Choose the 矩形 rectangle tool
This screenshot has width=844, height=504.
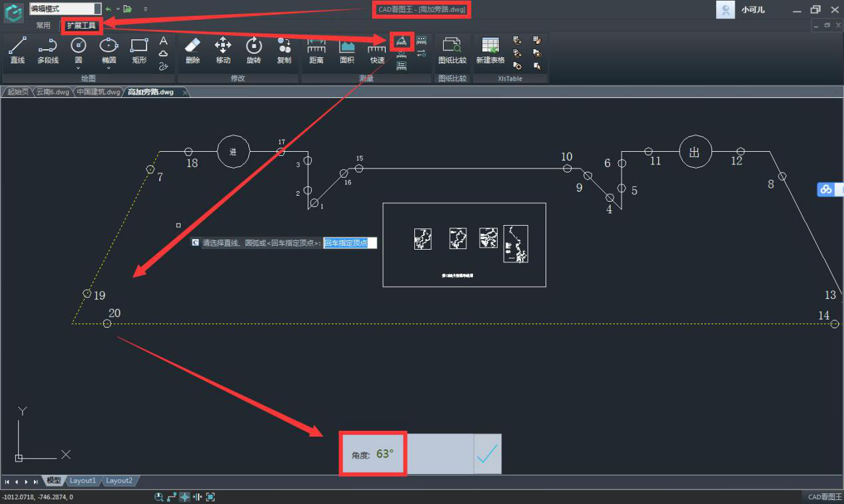coord(139,51)
